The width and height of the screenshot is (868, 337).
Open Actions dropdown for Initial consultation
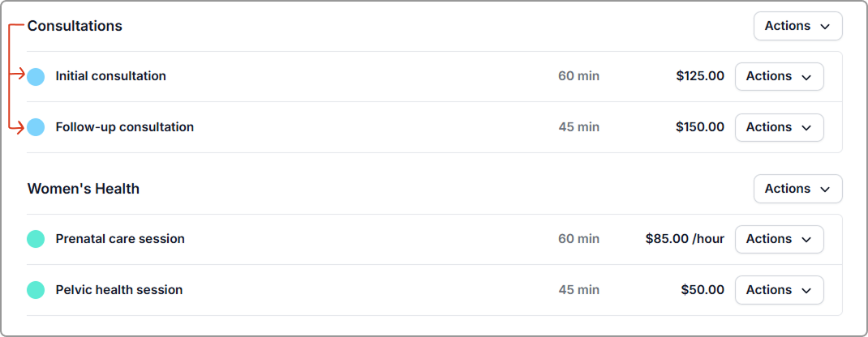tap(779, 76)
